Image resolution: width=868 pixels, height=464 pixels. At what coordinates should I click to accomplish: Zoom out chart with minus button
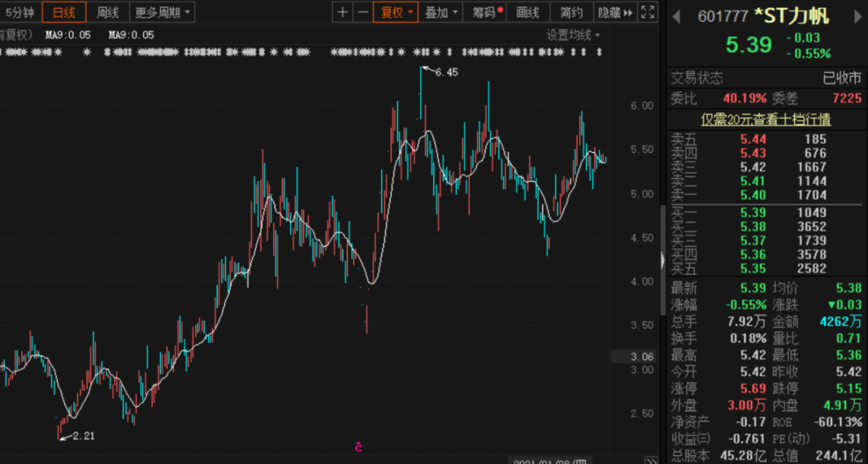point(362,12)
